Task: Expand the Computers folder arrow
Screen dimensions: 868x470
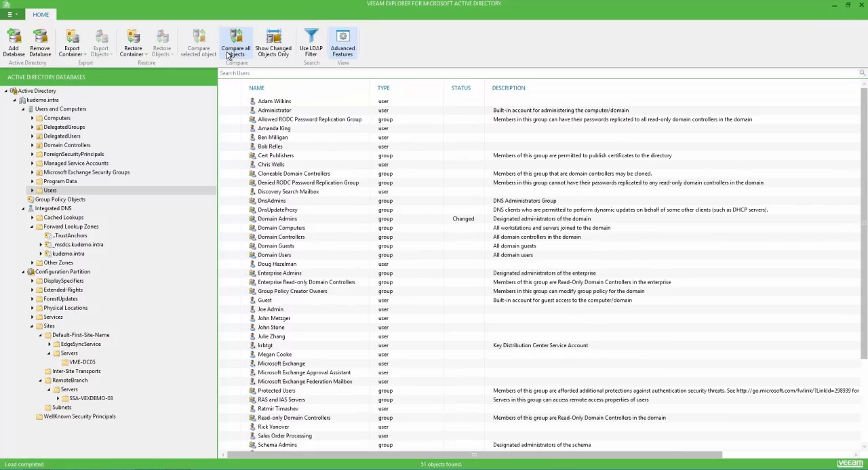Action: click(x=32, y=118)
